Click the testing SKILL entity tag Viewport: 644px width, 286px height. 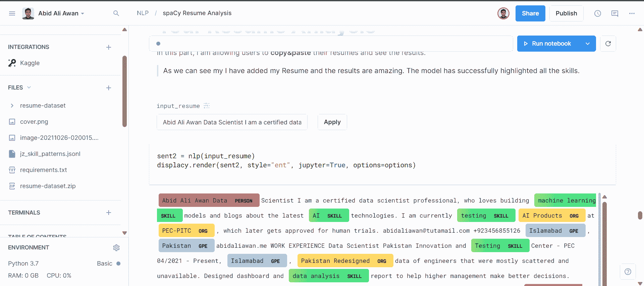point(486,216)
